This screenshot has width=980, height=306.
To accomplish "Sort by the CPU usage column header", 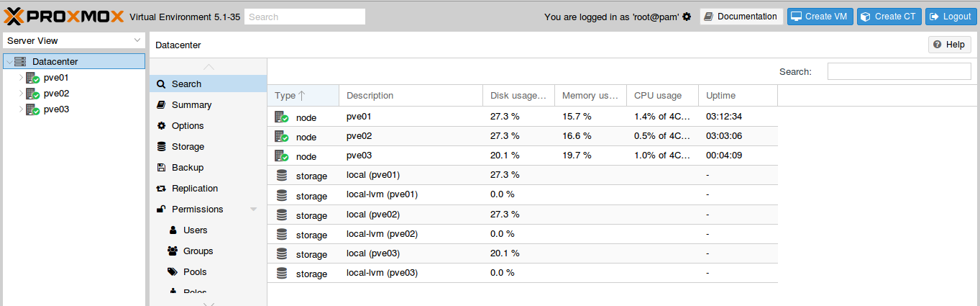I will click(x=662, y=96).
